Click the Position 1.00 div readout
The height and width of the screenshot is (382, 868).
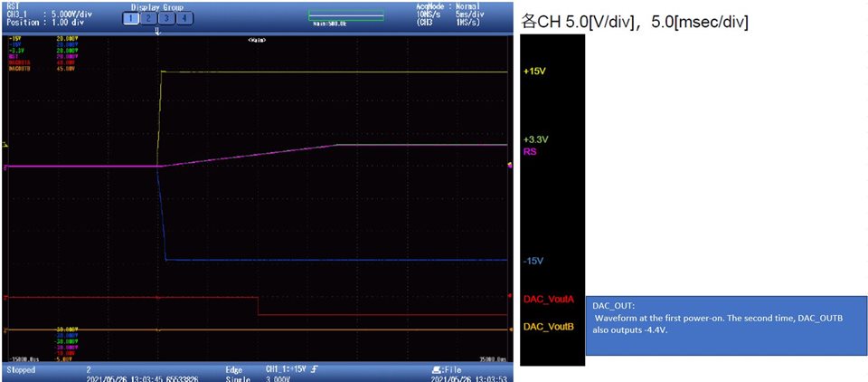pyautogui.click(x=45, y=24)
